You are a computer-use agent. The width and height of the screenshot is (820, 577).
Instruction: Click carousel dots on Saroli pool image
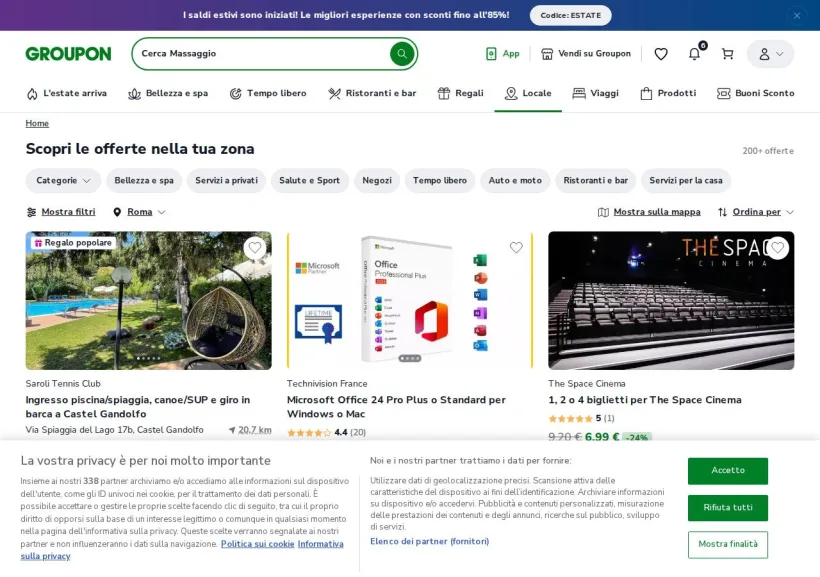149,358
